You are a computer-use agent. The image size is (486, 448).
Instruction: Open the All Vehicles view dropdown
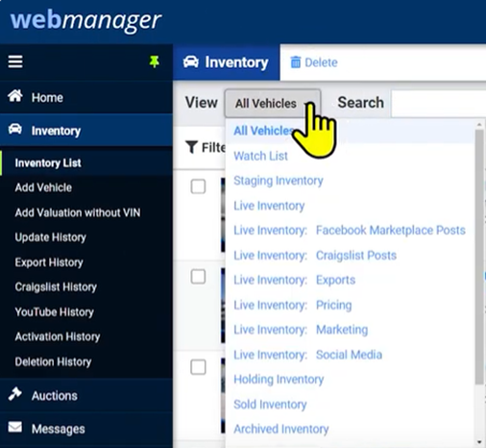tap(273, 103)
